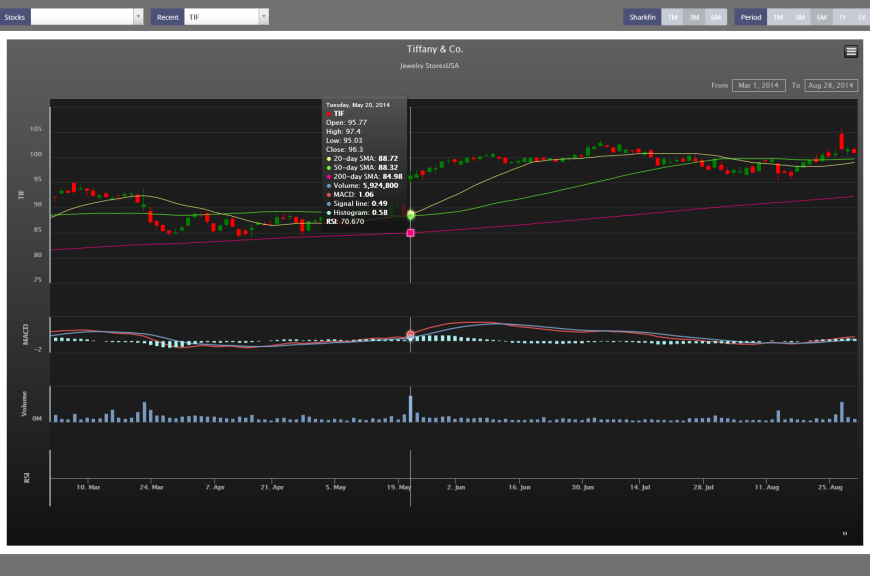Image resolution: width=870 pixels, height=576 pixels.
Task: Open the chart context menu hamburger icon
Action: pyautogui.click(x=850, y=51)
